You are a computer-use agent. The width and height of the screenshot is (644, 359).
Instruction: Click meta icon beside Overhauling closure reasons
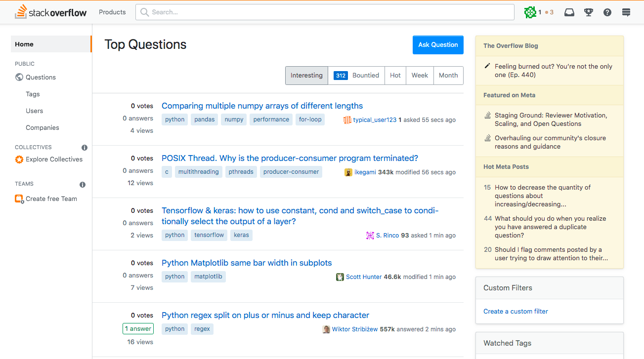(487, 138)
